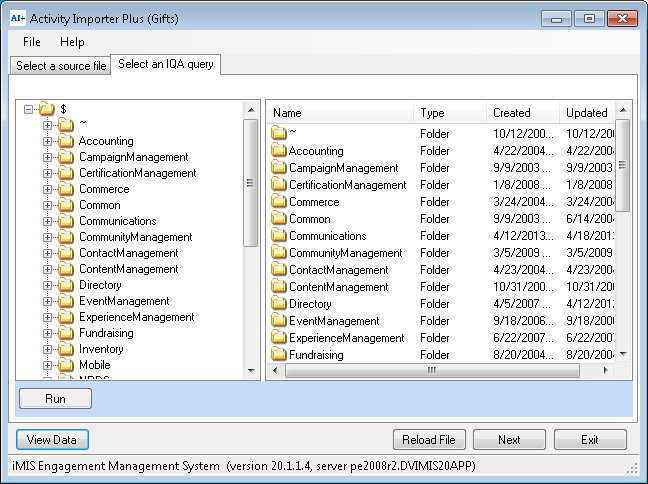Click the View Data button
The width and height of the screenshot is (648, 484).
pos(52,440)
